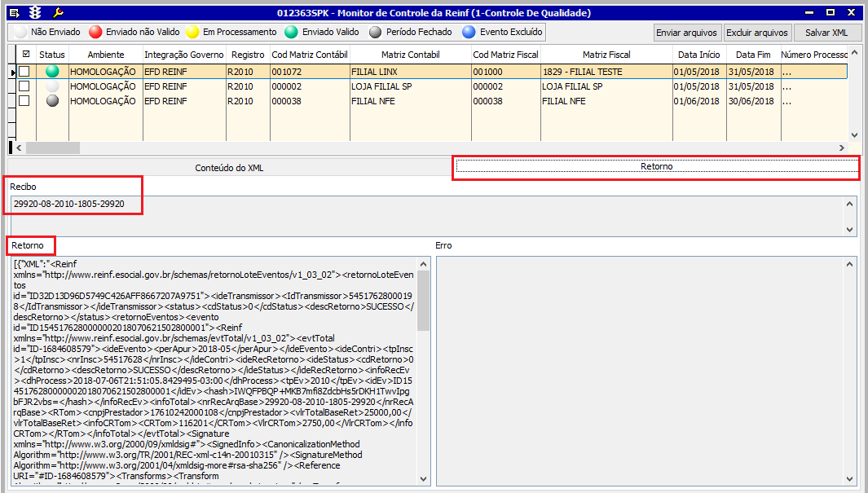This screenshot has width=868, height=493.
Task: Sort by the Cod Matriz Fiscal column header
Action: [505, 55]
